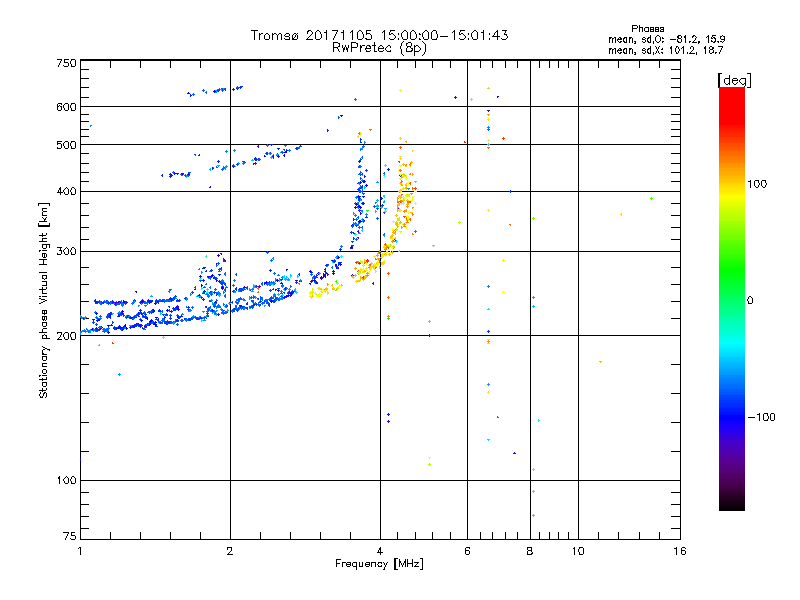The image size is (800, 600).
Task: Click the colorbar tick label '100'
Action: 757,184
